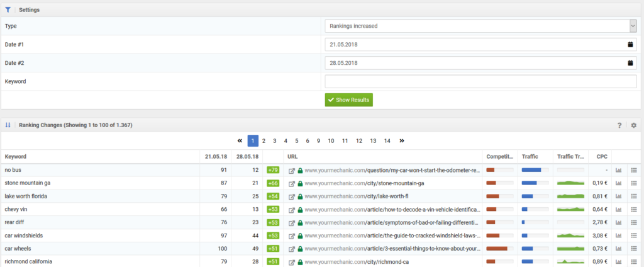This screenshot has width=644, height=267.
Task: Open row menu for 'lake worth florida'
Action: [x=634, y=196]
